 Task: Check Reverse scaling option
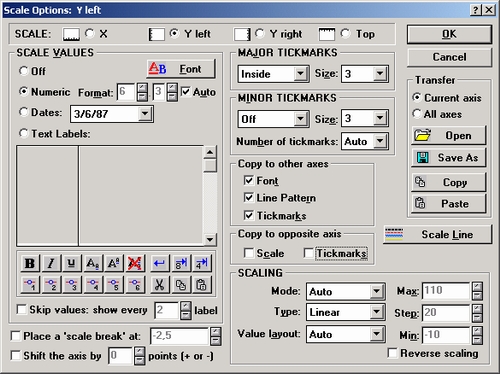tap(393, 353)
